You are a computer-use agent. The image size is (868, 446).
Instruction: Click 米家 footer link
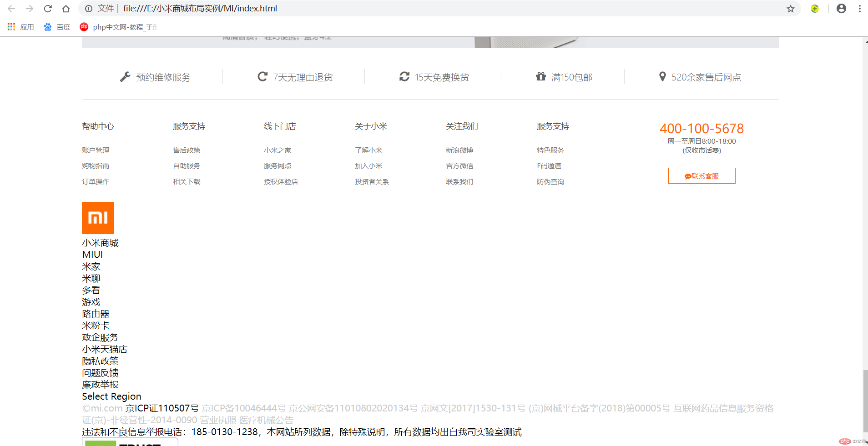click(91, 266)
